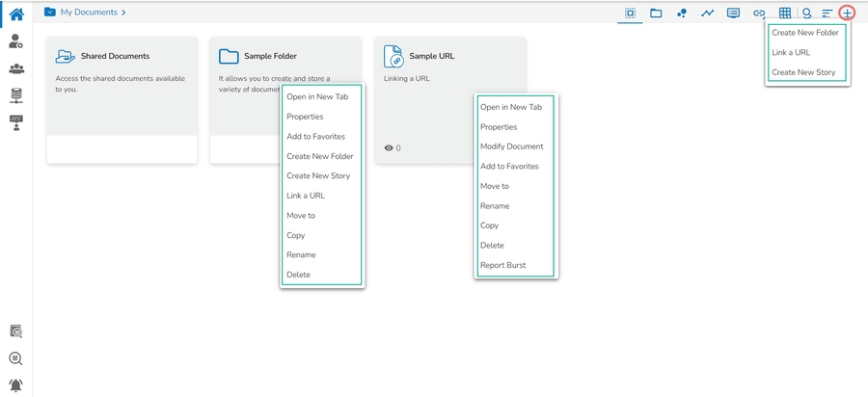Click the Home icon in sidebar

tap(15, 13)
